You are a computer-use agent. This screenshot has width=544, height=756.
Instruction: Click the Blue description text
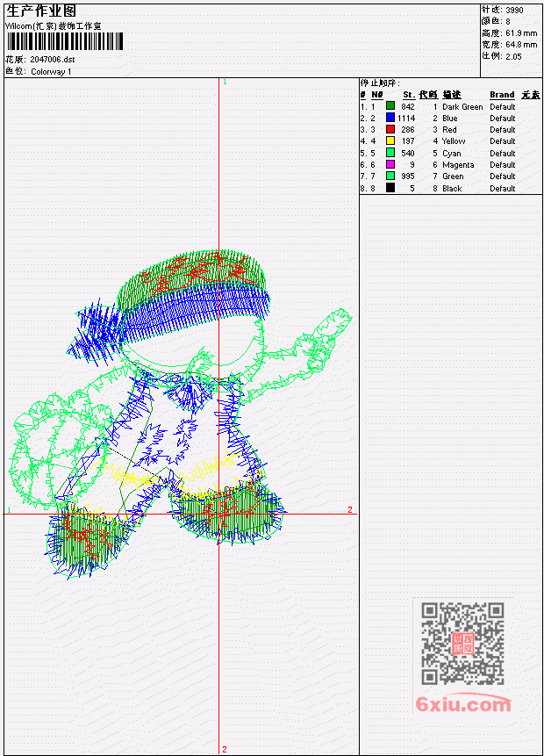[450, 119]
